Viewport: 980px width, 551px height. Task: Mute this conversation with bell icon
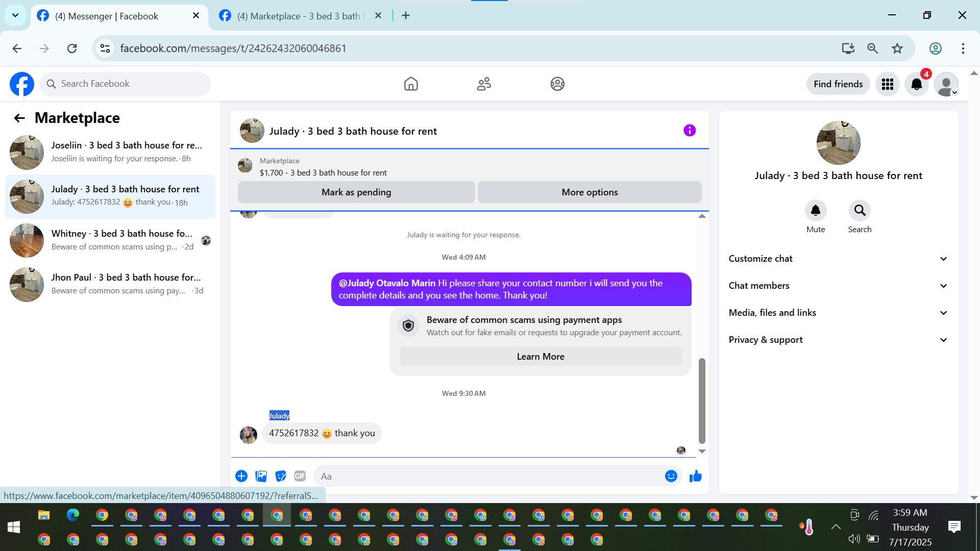tap(815, 211)
